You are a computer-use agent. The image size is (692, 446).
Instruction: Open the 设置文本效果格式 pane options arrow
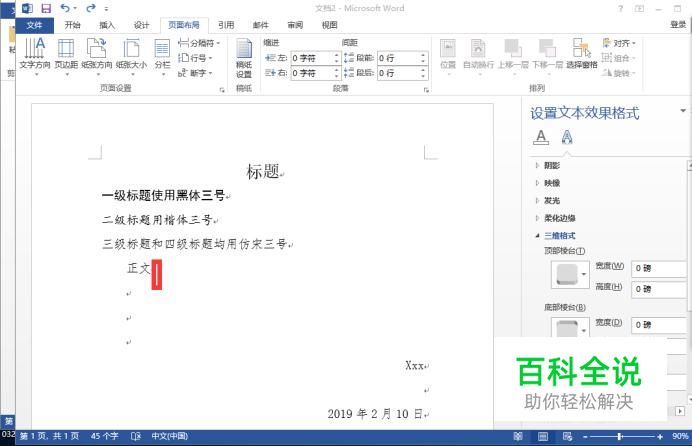tap(683, 111)
